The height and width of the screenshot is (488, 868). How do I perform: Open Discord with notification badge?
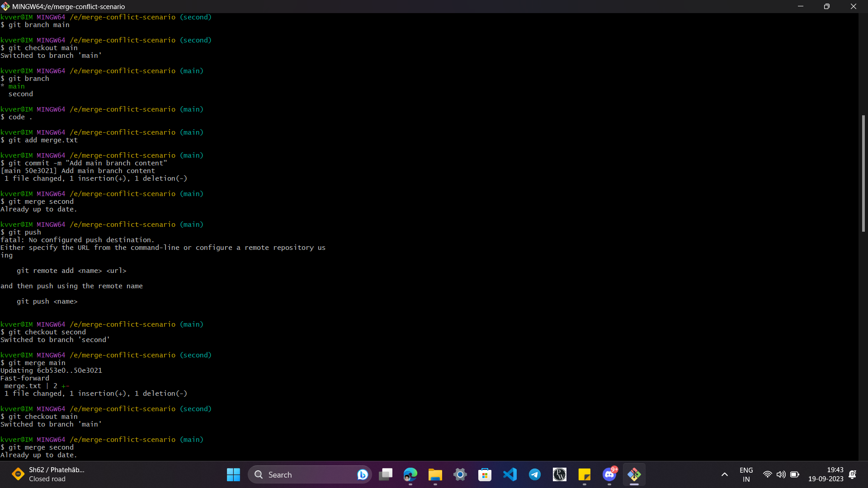609,474
